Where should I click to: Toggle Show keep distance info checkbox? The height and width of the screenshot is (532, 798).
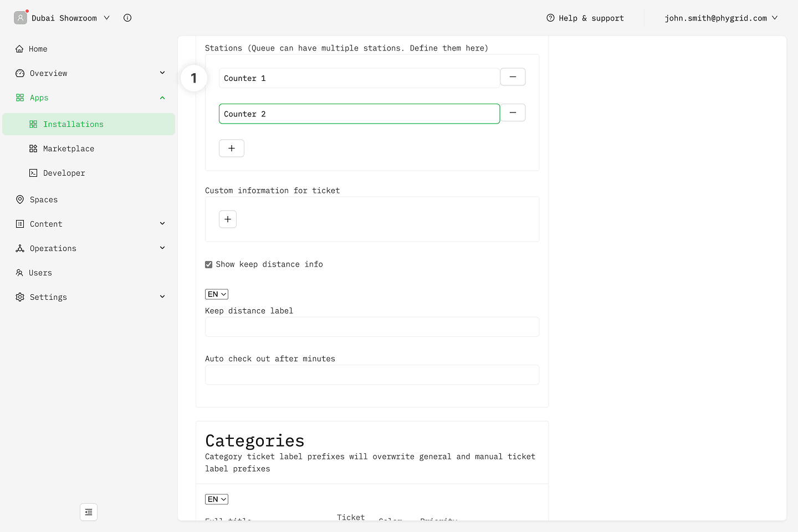pos(209,264)
